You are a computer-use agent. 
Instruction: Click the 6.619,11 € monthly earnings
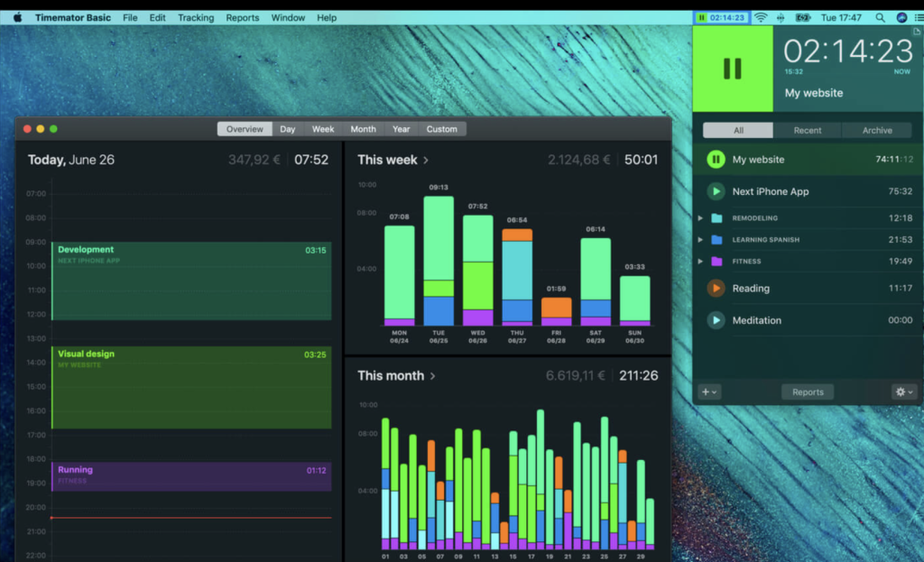(x=575, y=376)
